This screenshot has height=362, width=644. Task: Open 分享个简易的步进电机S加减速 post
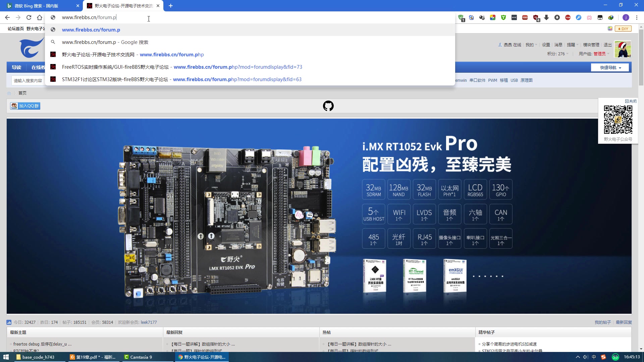[509, 344]
